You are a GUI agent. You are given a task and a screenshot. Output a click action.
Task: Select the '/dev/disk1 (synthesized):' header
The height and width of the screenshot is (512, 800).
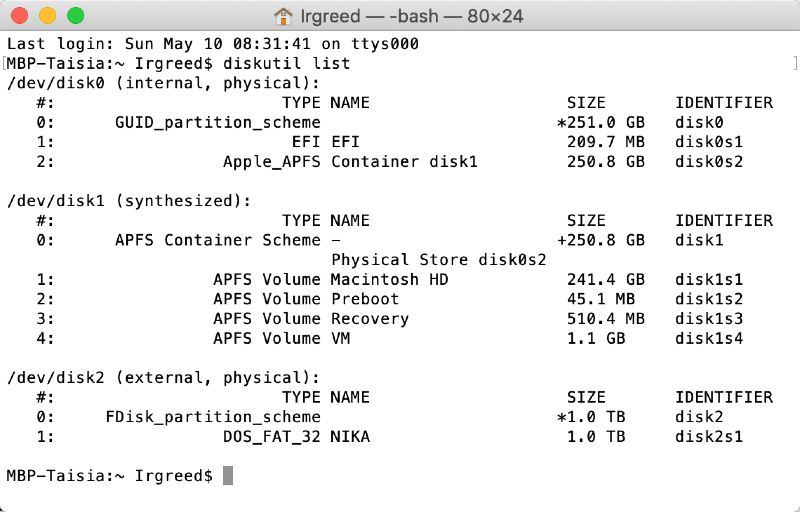click(x=129, y=201)
